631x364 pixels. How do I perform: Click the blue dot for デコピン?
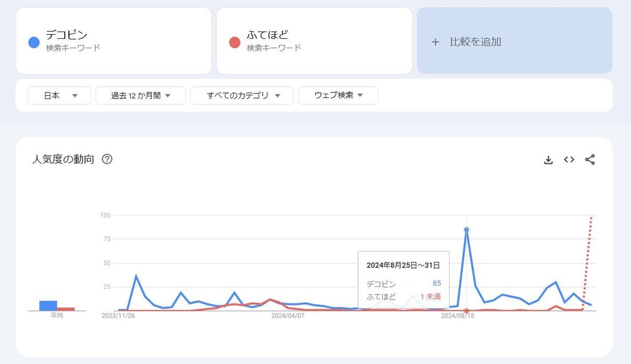point(34,42)
